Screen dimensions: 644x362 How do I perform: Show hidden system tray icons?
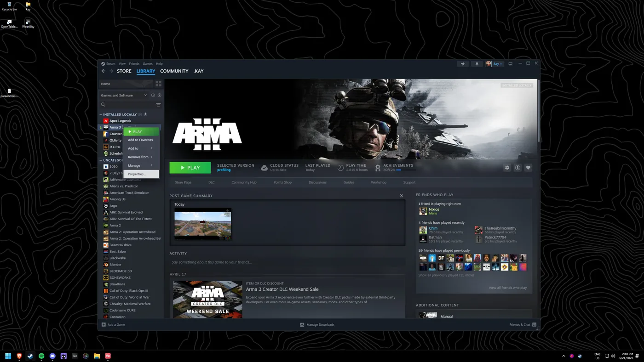click(563, 356)
